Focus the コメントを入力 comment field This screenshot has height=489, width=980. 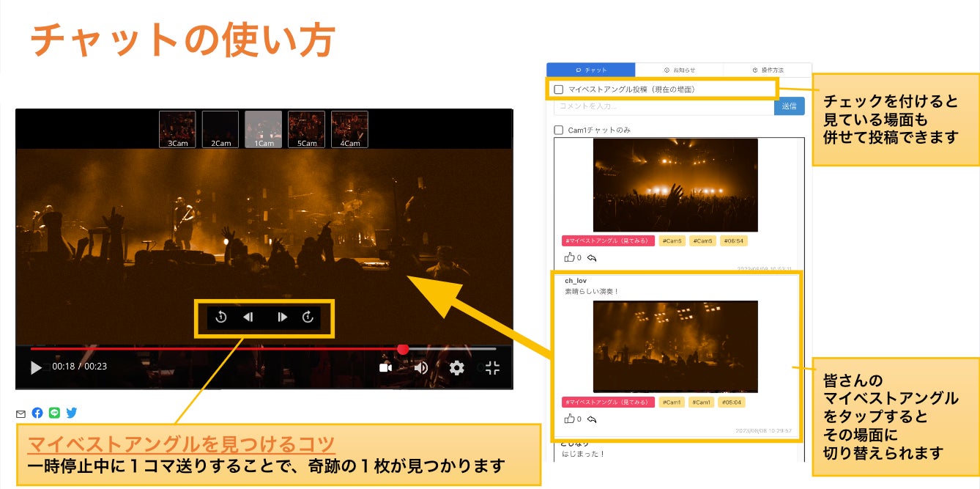[664, 106]
